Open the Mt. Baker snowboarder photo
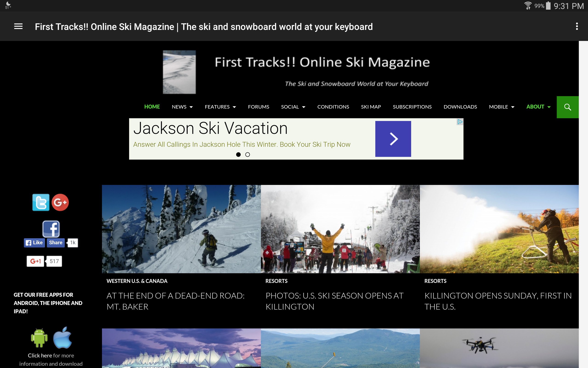Image resolution: width=588 pixels, height=368 pixels. tap(181, 229)
